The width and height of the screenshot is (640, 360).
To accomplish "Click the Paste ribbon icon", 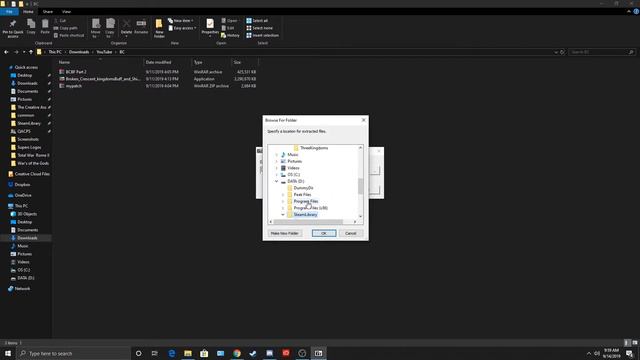I will (x=45, y=27).
